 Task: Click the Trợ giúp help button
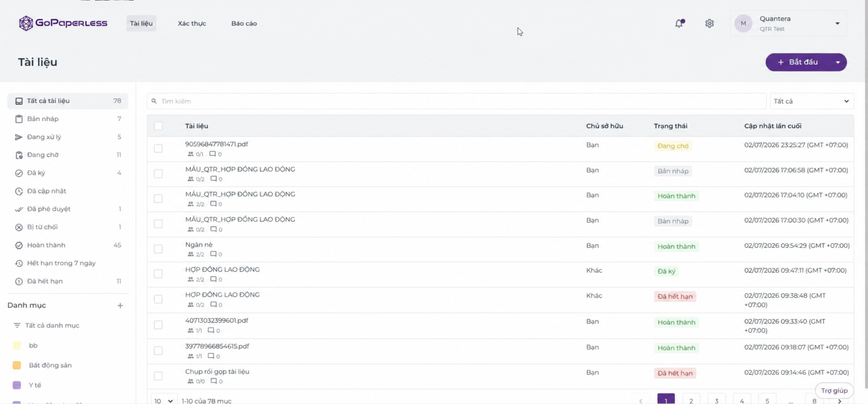tap(834, 390)
